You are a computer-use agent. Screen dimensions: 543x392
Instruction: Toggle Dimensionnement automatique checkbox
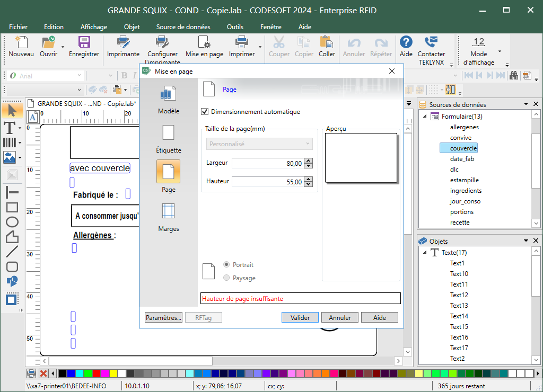[205, 112]
